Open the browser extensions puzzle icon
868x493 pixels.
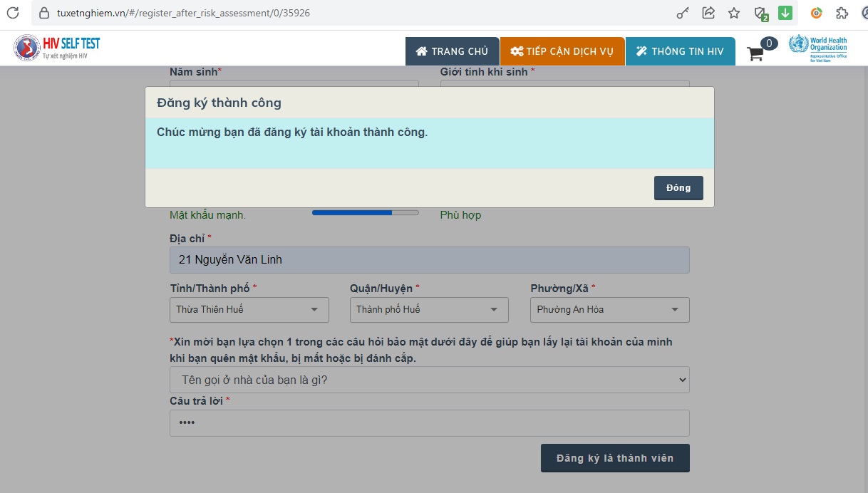click(x=842, y=13)
